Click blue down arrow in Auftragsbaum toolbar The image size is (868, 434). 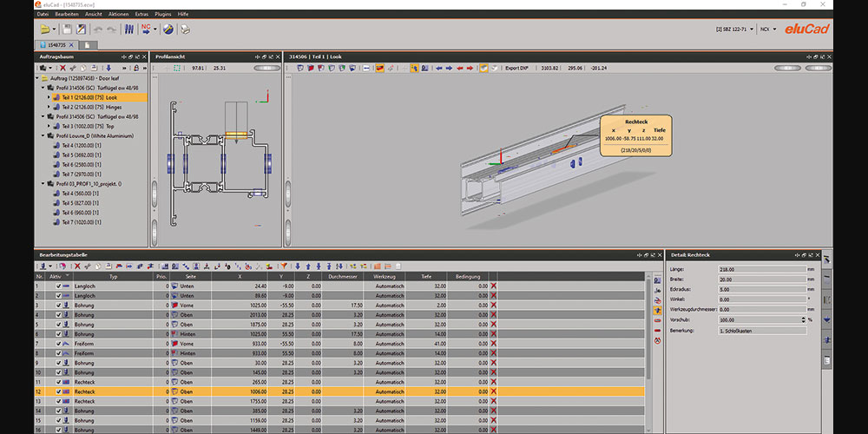(107, 68)
